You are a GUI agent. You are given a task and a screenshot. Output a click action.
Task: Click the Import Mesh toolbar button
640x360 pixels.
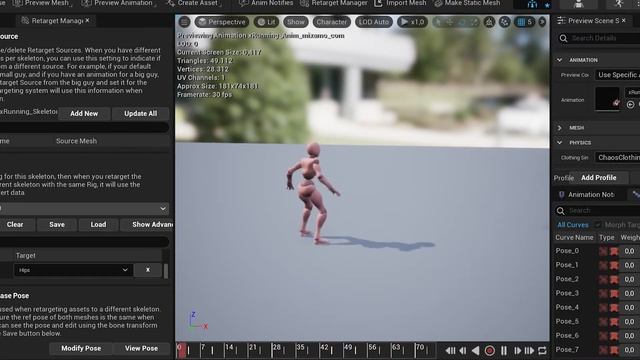(400, 3)
